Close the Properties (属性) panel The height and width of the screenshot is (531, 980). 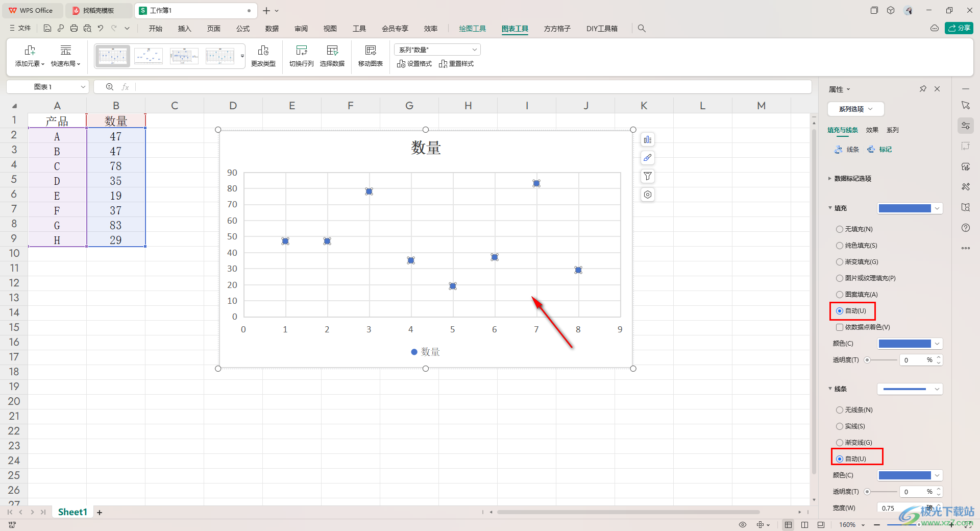pos(937,89)
